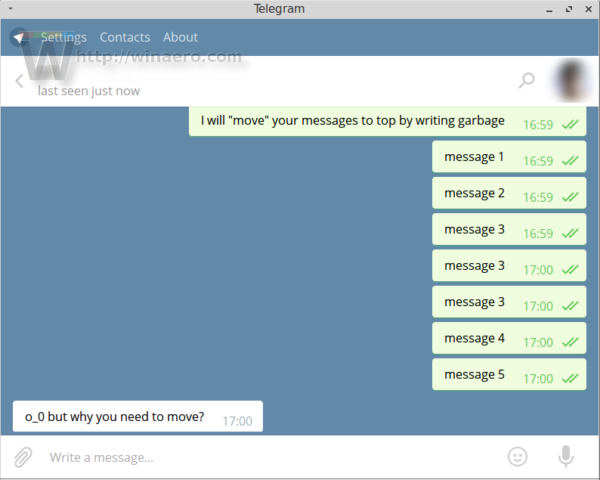Open the emoji picker smiley icon

pyautogui.click(x=517, y=457)
